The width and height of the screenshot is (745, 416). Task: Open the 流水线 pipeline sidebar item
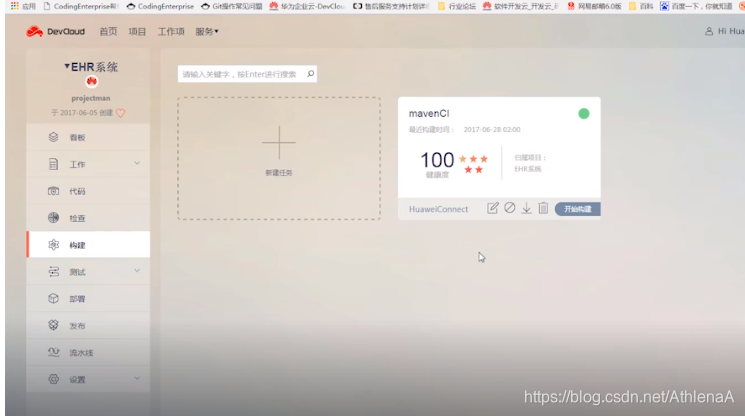(x=88, y=353)
